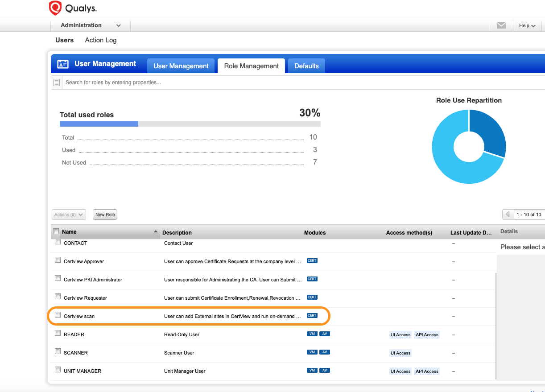The height and width of the screenshot is (392, 545).
Task: Click VM badge in READER row
Action: 312,334
